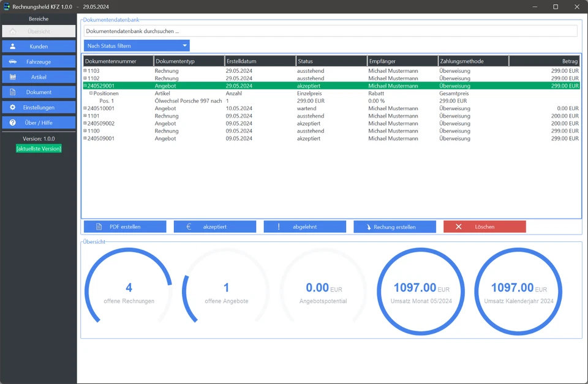The width and height of the screenshot is (588, 384).
Task: Click the X icon on Löschen button
Action: pos(458,227)
